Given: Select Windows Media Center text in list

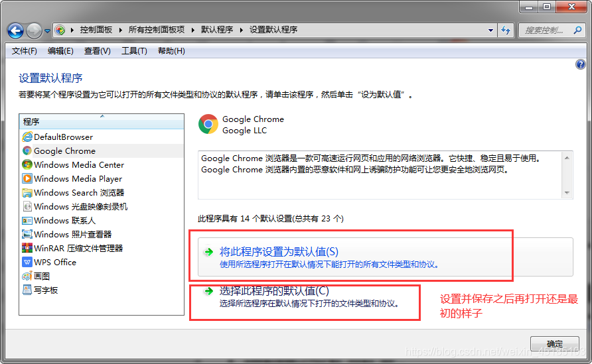Looking at the screenshot, I should [x=79, y=165].
